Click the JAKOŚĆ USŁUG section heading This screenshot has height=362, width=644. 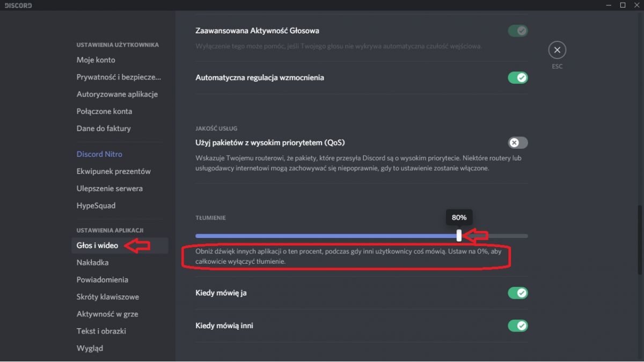216,129
